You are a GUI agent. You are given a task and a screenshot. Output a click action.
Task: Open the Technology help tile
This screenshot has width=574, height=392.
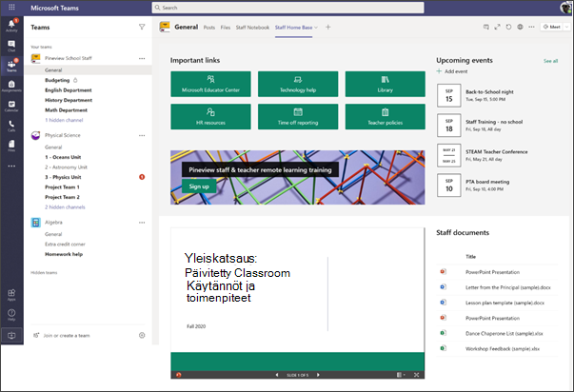click(298, 84)
